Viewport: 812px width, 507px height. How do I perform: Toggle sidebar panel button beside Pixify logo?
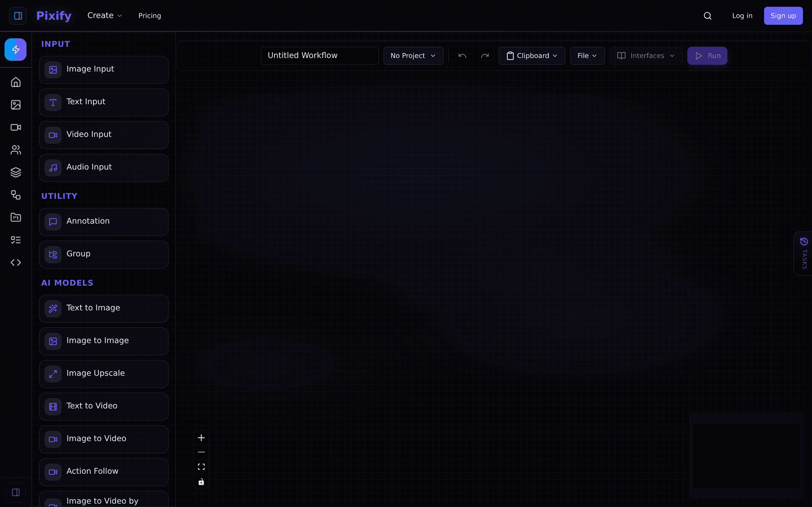(x=18, y=16)
